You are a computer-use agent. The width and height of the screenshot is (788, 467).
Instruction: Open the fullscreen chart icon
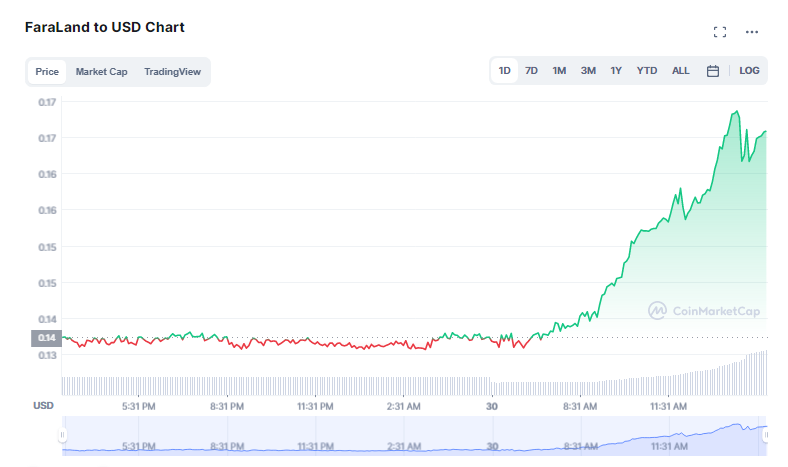(x=720, y=32)
